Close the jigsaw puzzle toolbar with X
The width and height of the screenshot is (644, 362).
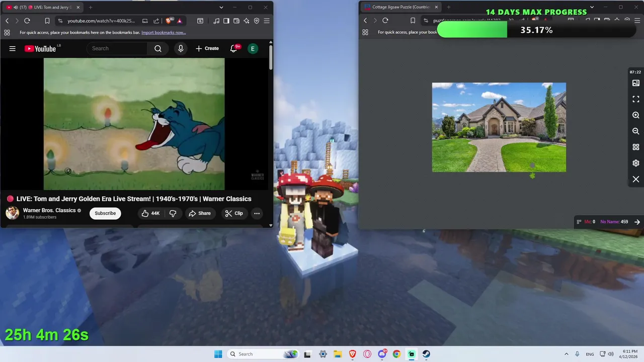(636, 179)
